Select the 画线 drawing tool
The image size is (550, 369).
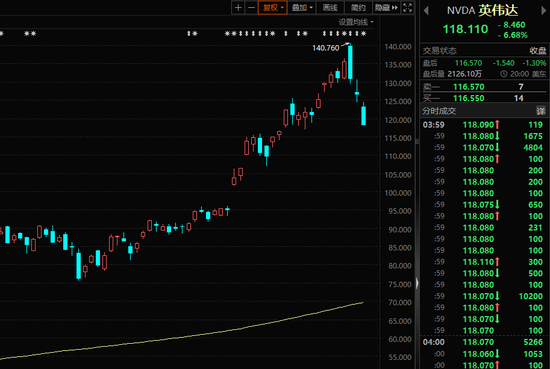(330, 8)
